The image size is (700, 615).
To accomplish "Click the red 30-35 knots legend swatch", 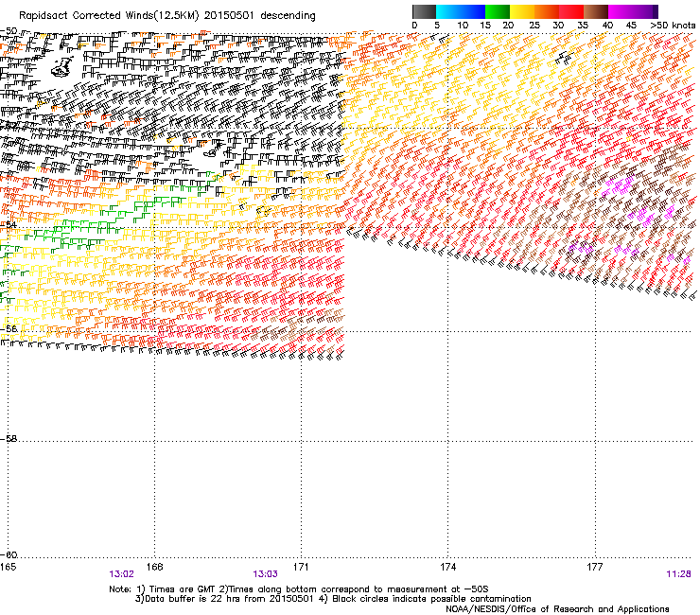I will (x=571, y=11).
